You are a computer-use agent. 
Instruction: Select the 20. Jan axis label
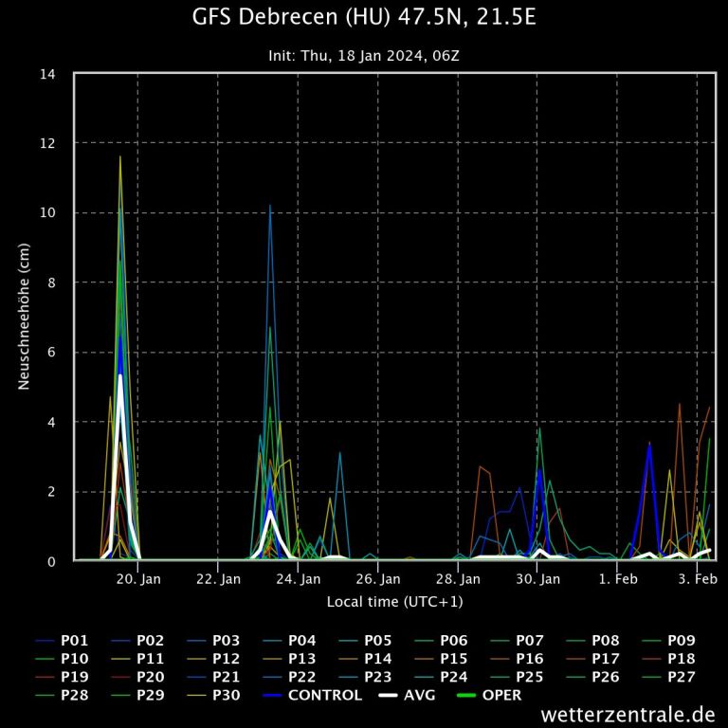138,578
